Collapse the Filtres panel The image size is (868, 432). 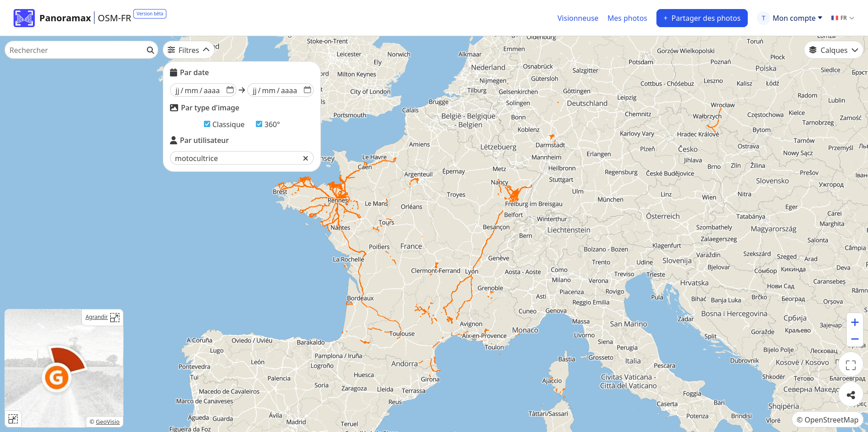pyautogui.click(x=189, y=50)
